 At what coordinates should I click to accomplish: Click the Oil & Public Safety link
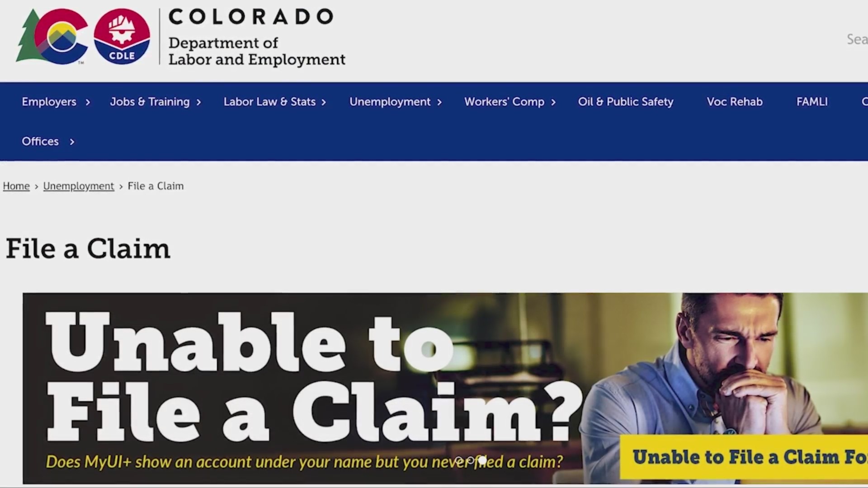(x=625, y=101)
